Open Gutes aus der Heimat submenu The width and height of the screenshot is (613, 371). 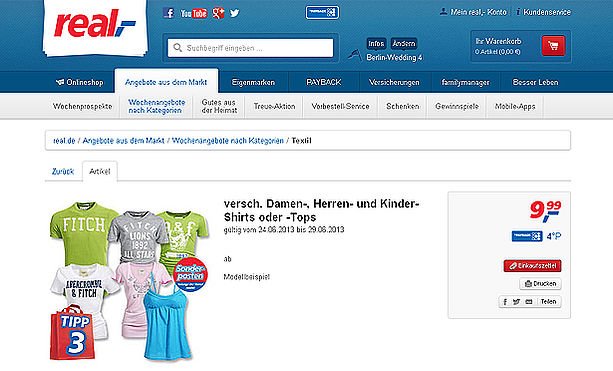pos(219,106)
